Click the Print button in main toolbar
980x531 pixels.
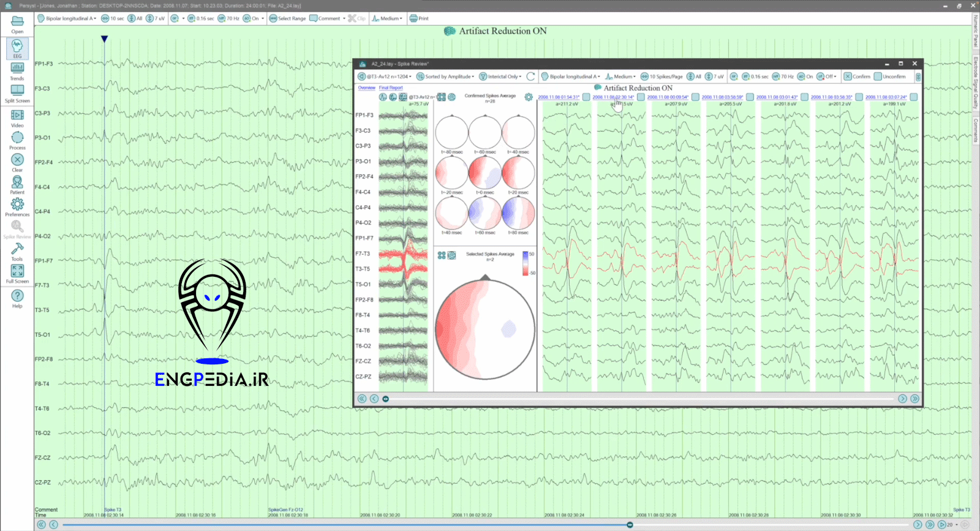pyautogui.click(x=419, y=18)
